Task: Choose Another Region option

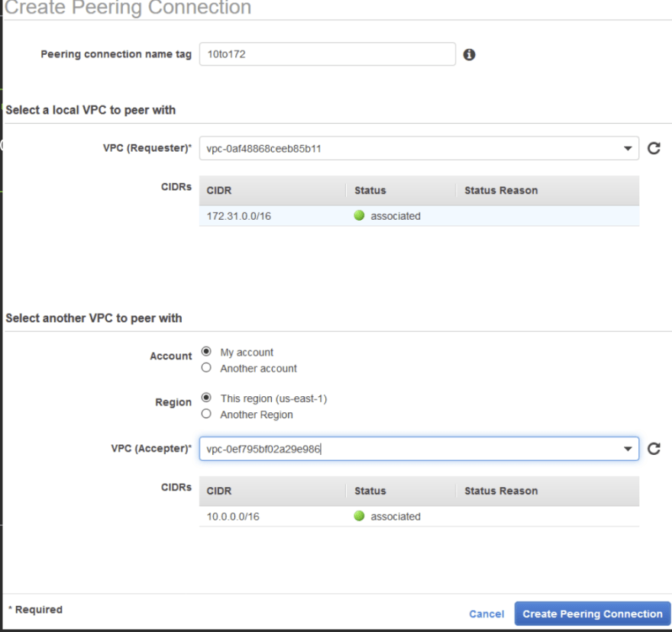Action: pyautogui.click(x=206, y=414)
